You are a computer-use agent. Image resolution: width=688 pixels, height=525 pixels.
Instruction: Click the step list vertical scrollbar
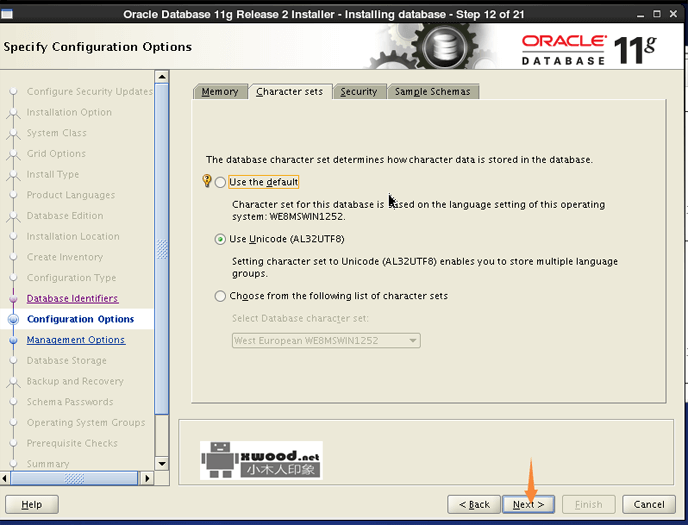click(162, 250)
